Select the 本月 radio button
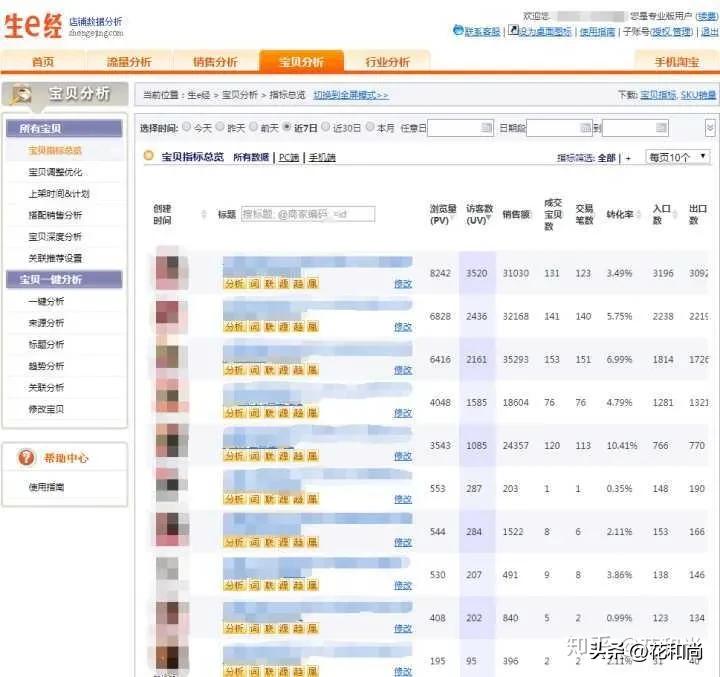 point(370,126)
